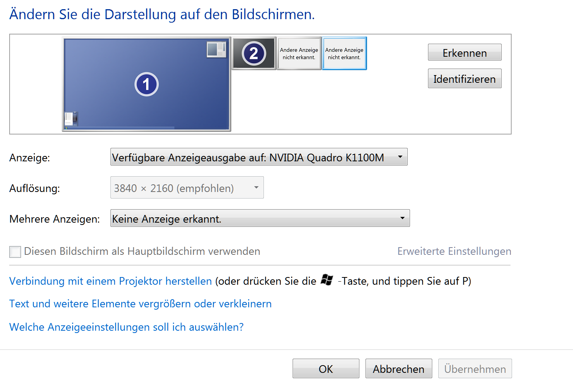Select the unhighlighted 'Andere Anzeige nicht erkannt' display
Viewport: 573px width, 392px height.
tap(299, 53)
